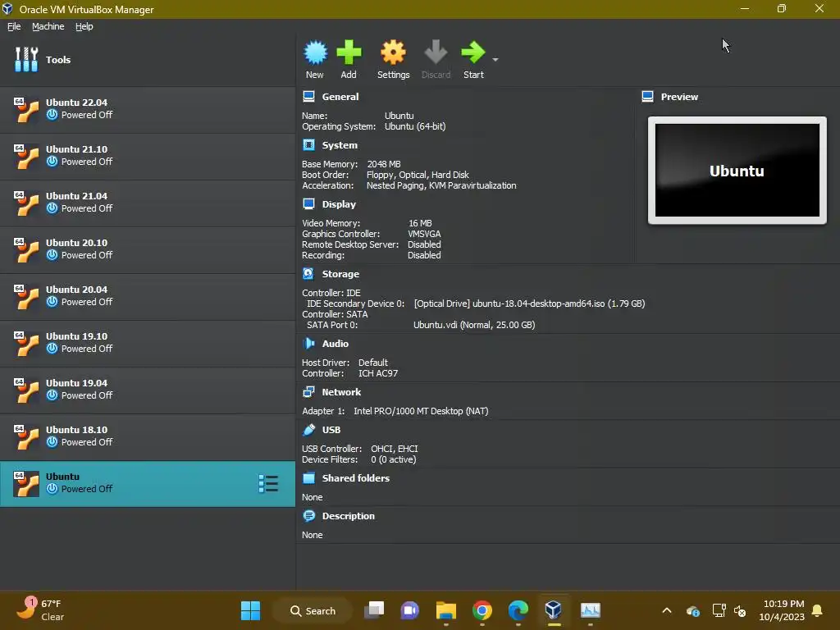Open the General section header

coord(340,97)
